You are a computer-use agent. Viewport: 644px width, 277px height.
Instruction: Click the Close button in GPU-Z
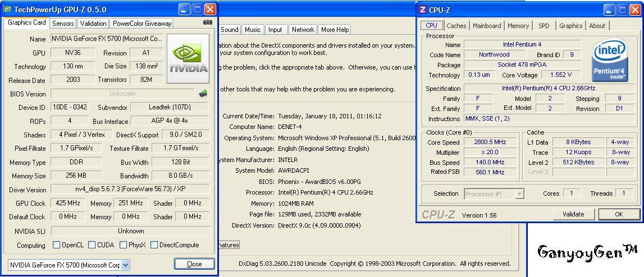194,264
